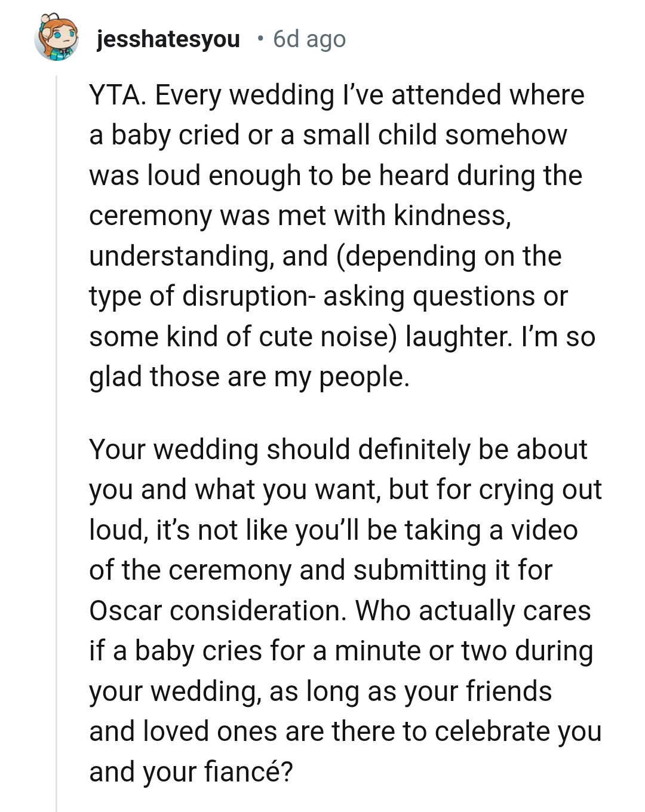The height and width of the screenshot is (812, 645).
Task: Click the word 'Oscar' in the comment
Action: pos(125,611)
